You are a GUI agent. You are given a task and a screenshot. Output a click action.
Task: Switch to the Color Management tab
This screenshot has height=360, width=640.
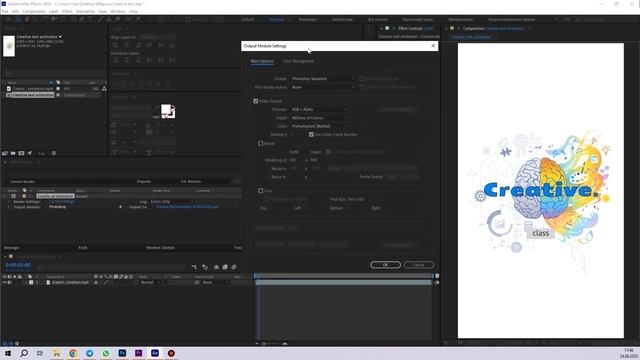coord(298,61)
